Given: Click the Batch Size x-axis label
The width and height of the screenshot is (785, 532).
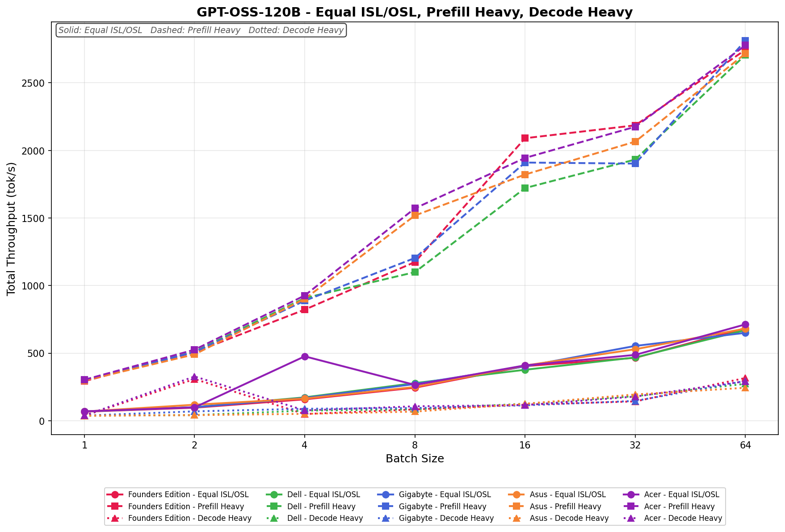Looking at the screenshot, I should point(415,459).
